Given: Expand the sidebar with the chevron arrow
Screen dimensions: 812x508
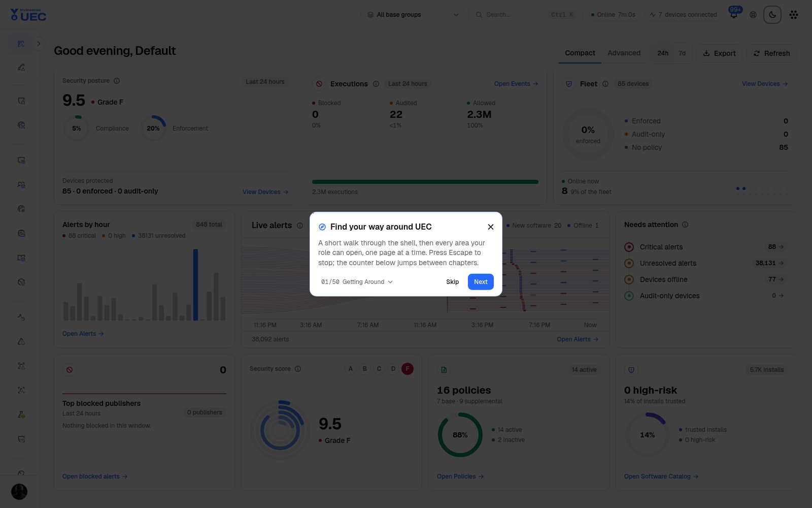Looking at the screenshot, I should pyautogui.click(x=39, y=44).
